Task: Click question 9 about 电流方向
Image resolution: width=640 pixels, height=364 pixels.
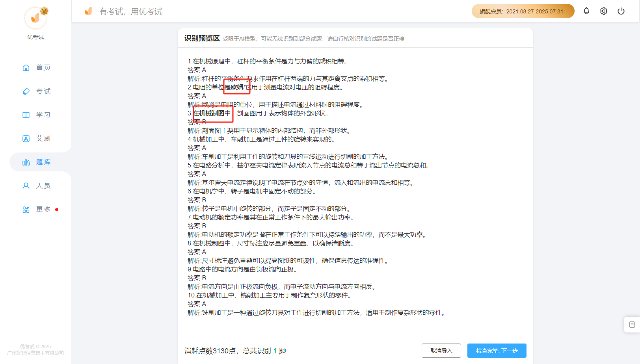Action: [x=243, y=269]
